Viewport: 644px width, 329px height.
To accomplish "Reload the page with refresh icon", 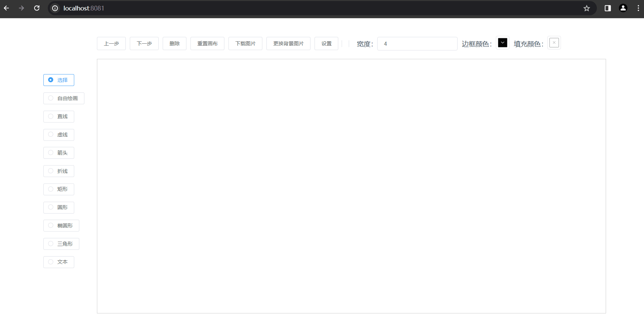I will coord(37,8).
